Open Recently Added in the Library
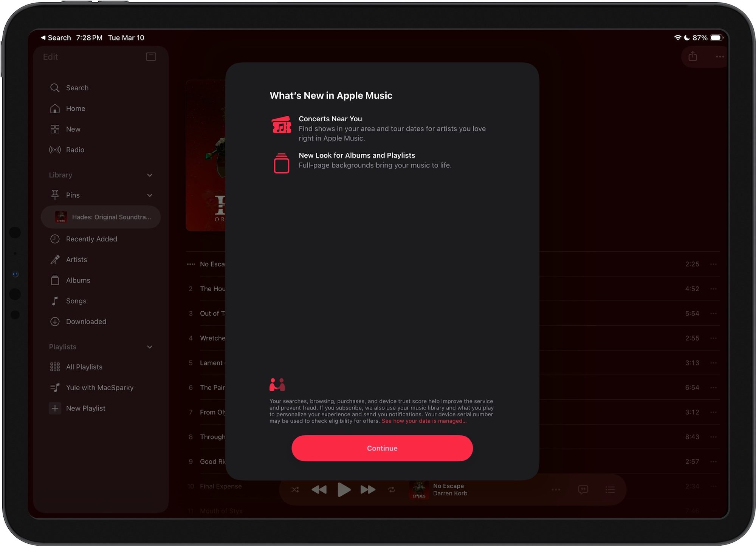 (91, 239)
